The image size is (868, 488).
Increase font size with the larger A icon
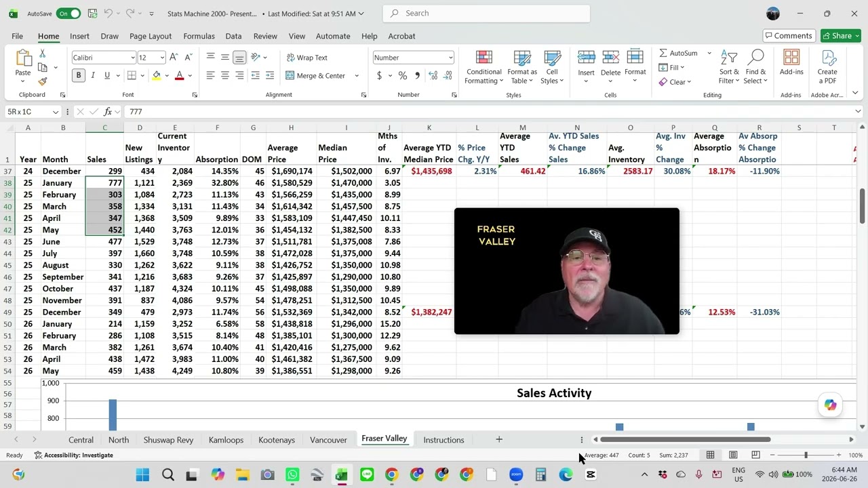pyautogui.click(x=174, y=58)
